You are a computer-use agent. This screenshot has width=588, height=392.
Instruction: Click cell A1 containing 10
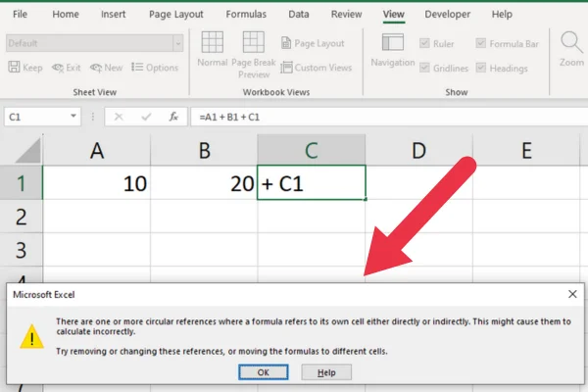[97, 183]
